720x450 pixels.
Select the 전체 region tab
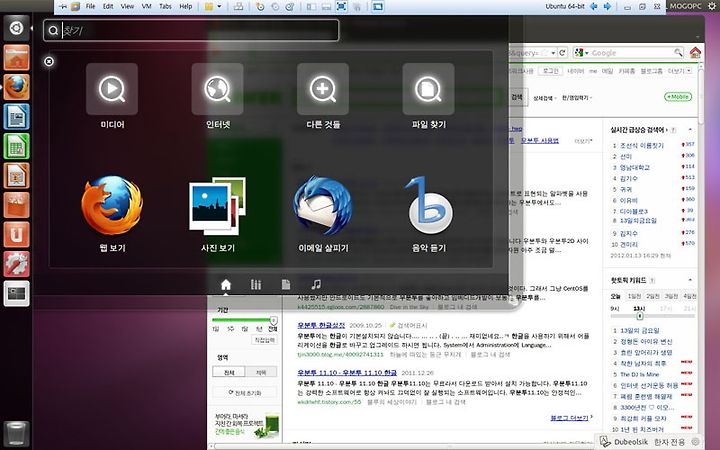pos(229,372)
